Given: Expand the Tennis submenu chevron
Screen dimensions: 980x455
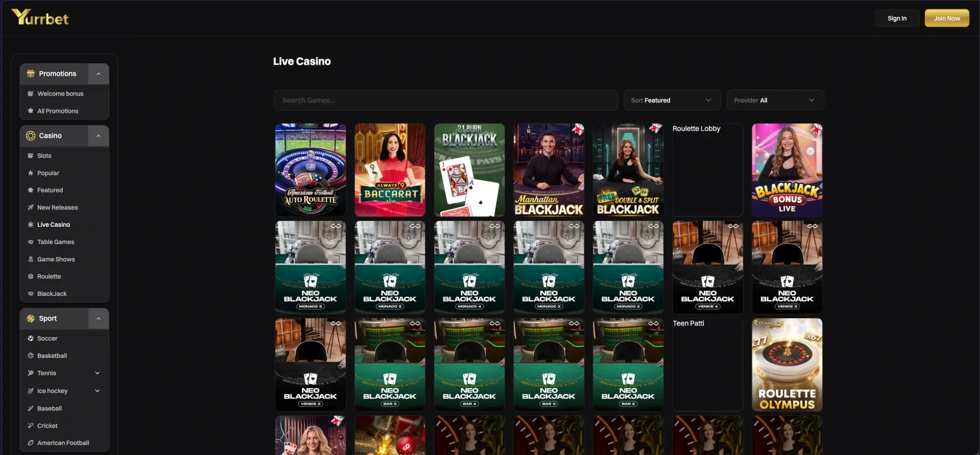Looking at the screenshot, I should 97,373.
